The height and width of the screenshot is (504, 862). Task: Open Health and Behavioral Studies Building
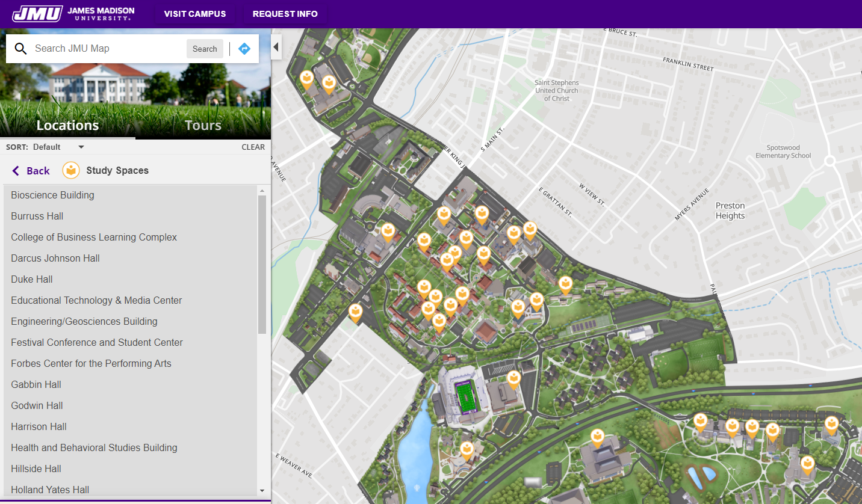(131, 447)
